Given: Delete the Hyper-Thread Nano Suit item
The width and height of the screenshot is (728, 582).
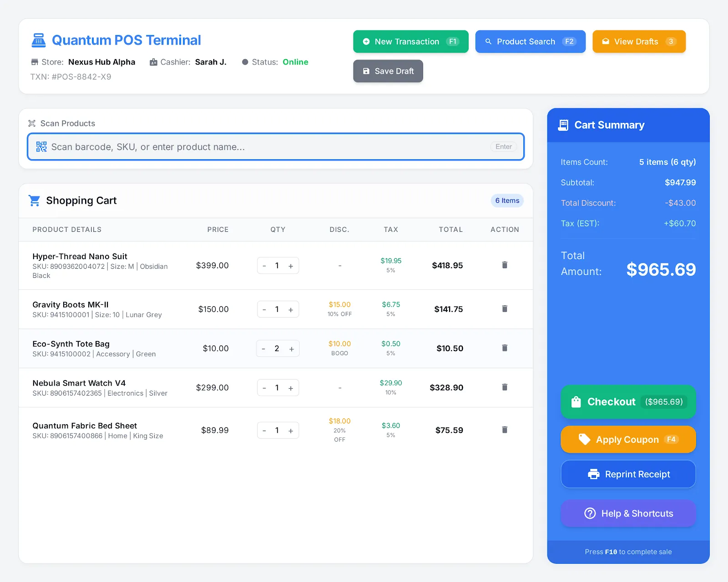Looking at the screenshot, I should (x=504, y=265).
